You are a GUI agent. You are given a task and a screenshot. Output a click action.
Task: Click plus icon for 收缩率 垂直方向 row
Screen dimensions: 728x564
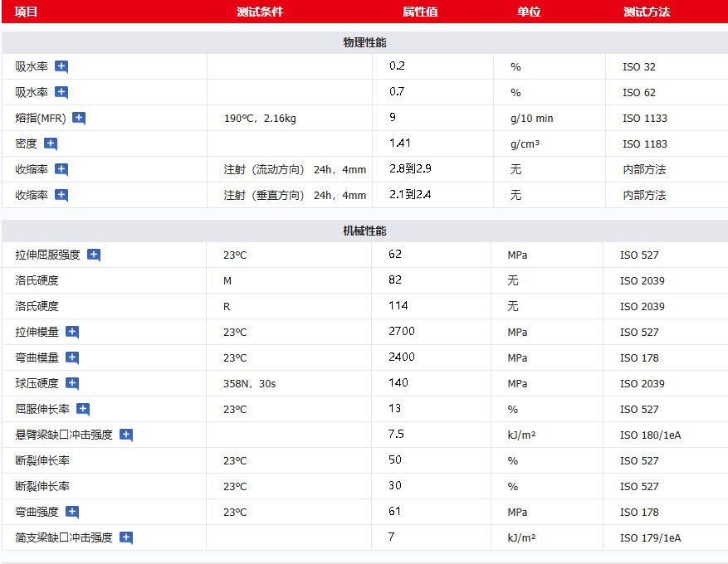[61, 195]
